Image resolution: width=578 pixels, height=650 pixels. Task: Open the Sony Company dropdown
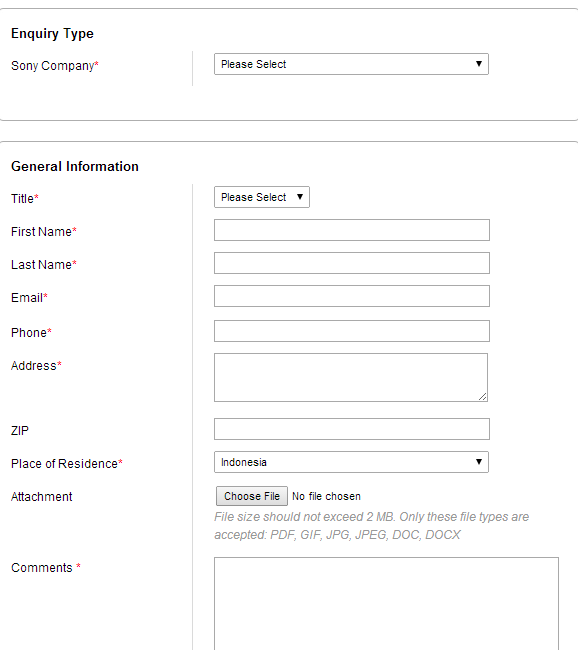point(351,64)
